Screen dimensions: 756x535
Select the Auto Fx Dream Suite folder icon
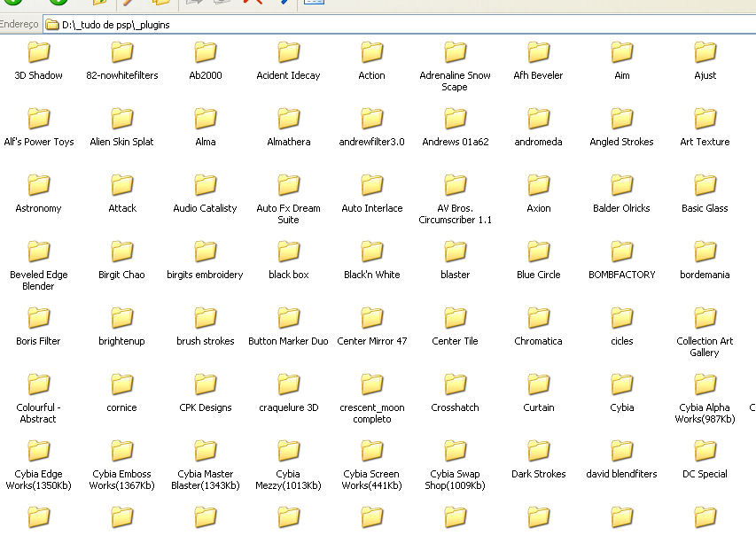[289, 185]
